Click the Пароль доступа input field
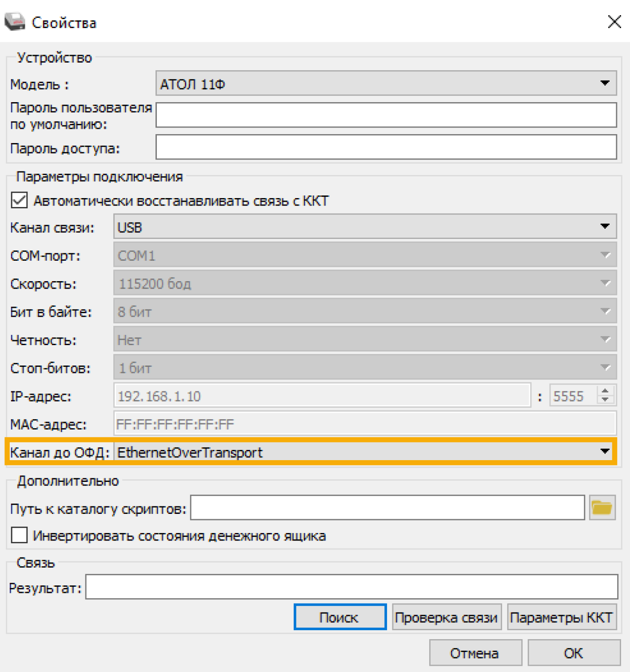This screenshot has height=672, width=630. pos(386,147)
